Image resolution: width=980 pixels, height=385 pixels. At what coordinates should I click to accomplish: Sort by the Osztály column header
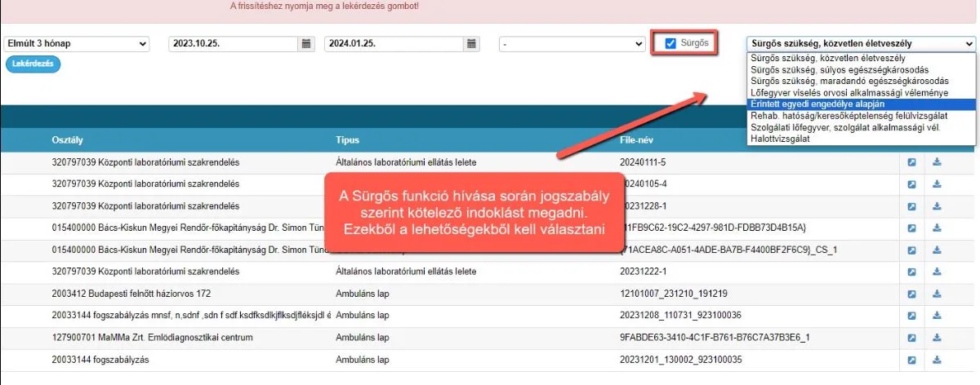[67, 140]
